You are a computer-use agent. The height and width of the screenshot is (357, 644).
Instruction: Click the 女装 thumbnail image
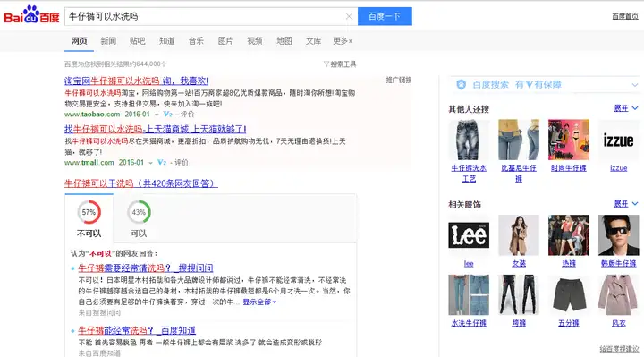point(519,235)
